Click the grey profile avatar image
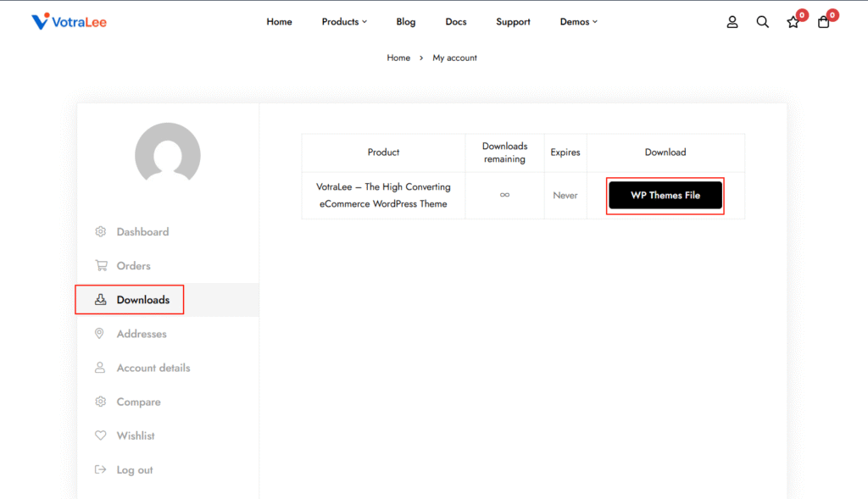Viewport: 868px width, 499px height. [168, 152]
